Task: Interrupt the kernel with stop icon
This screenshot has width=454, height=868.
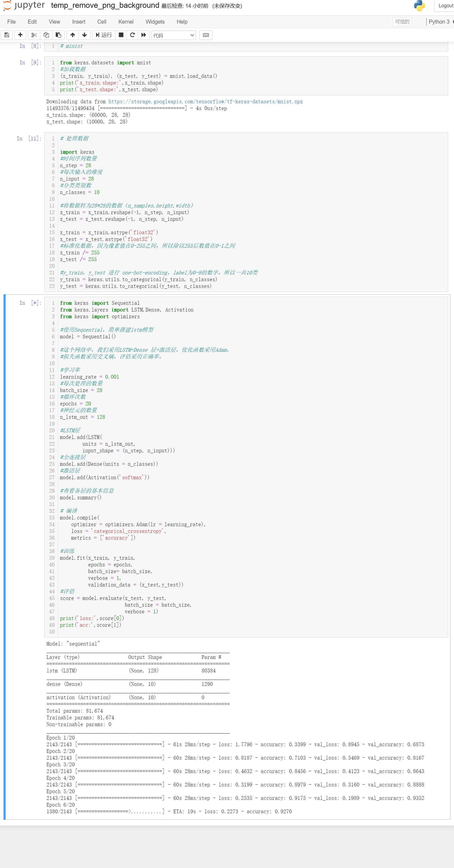Action: [x=121, y=35]
